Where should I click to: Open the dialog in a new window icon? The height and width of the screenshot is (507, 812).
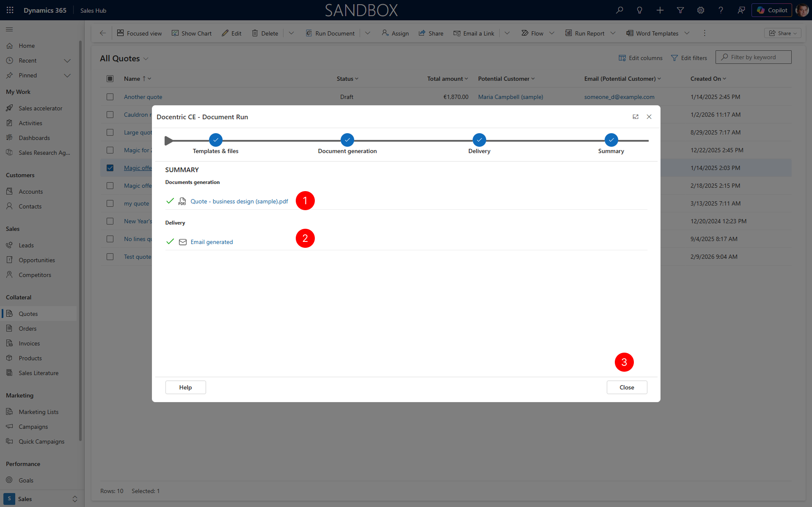pyautogui.click(x=636, y=117)
